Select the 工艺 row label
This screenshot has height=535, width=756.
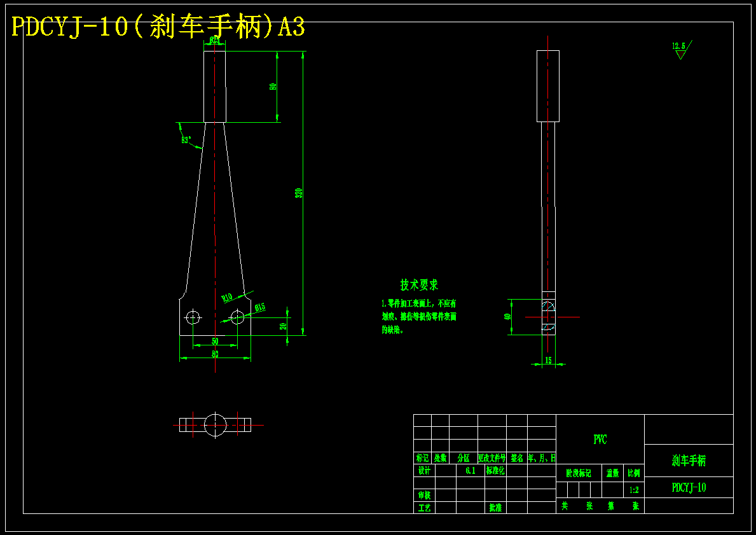pos(424,508)
